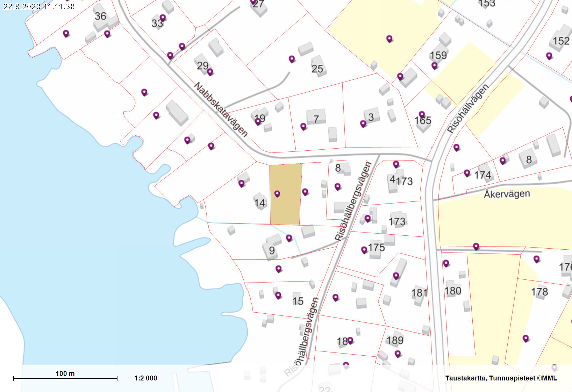This screenshot has width=572, height=392.
Task: Select the marker next to house 18
Action: (350, 340)
